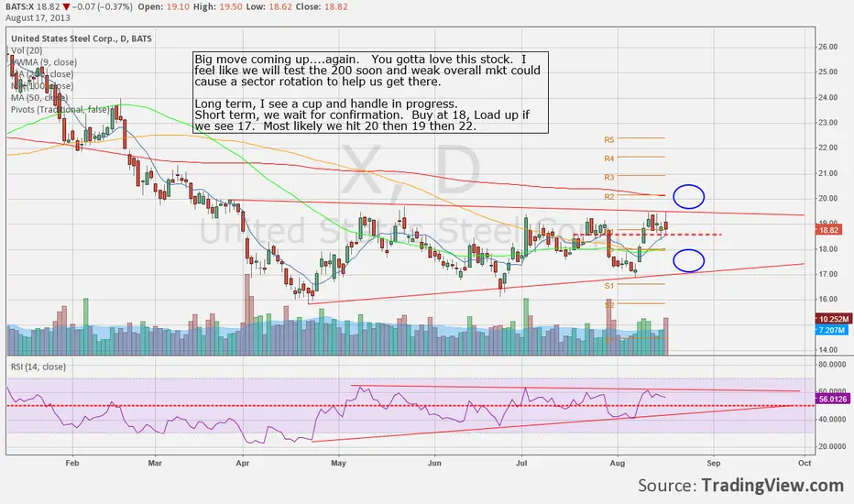The width and height of the screenshot is (854, 504).
Task: Select the Pivots (Traditional, false) legend
Action: [60, 110]
